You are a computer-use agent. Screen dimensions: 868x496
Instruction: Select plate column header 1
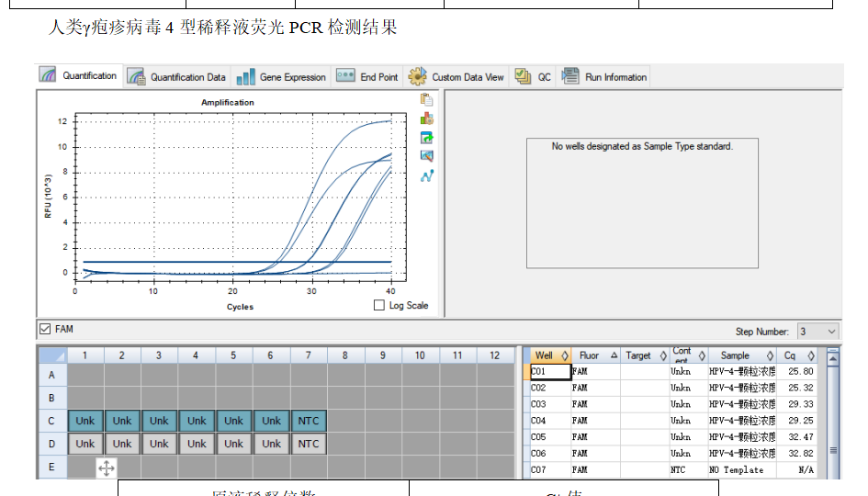tap(85, 355)
